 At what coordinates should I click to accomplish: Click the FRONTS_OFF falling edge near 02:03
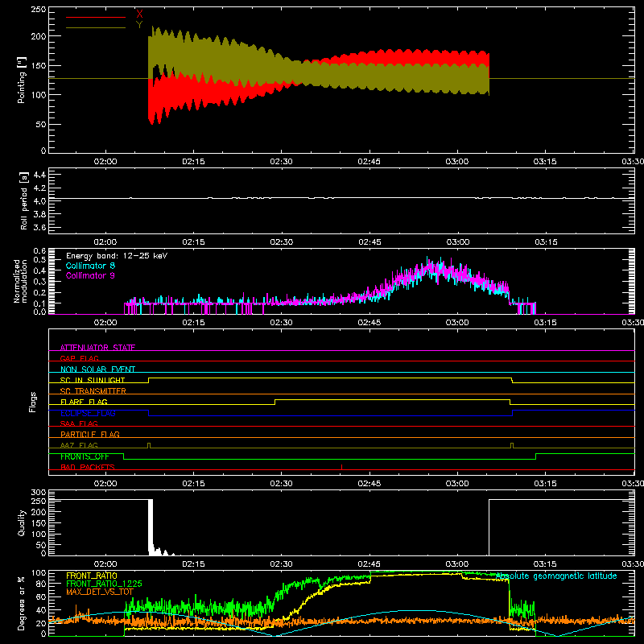(124, 456)
